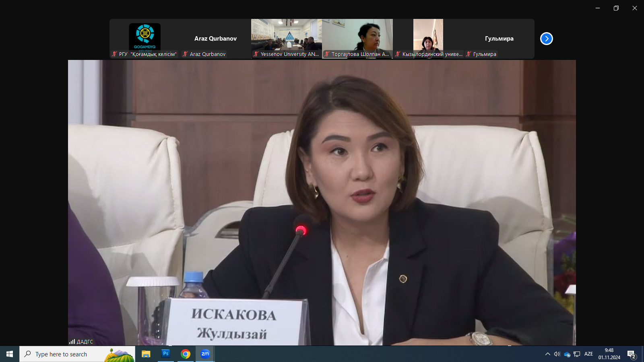The image size is (644, 362).
Task: Select the Yessenov University video thumbnail
Action: click(x=286, y=35)
